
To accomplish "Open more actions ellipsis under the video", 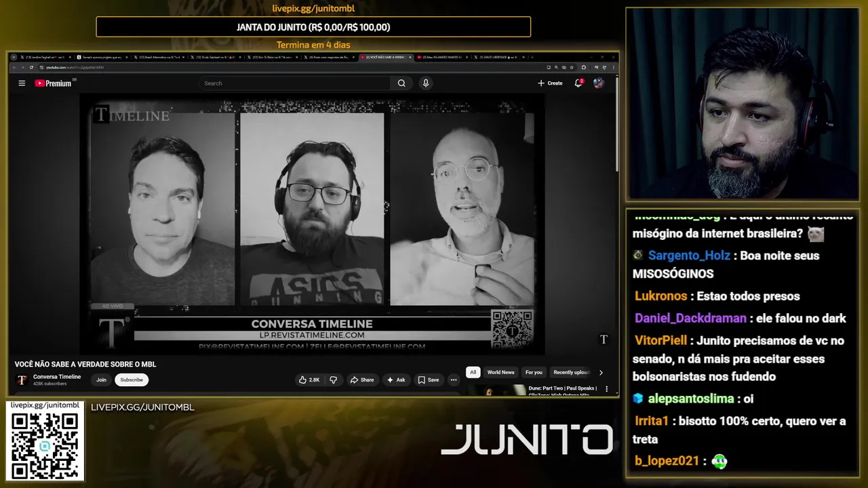I will pyautogui.click(x=454, y=380).
